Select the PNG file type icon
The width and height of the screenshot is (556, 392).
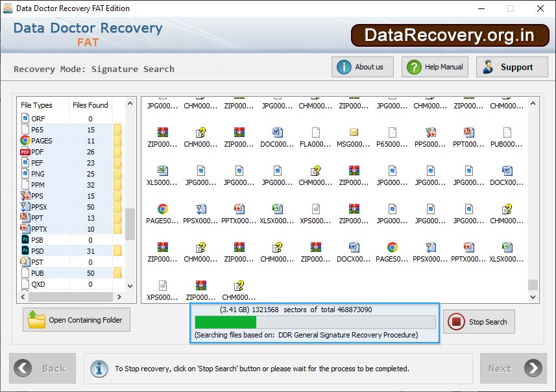click(25, 174)
